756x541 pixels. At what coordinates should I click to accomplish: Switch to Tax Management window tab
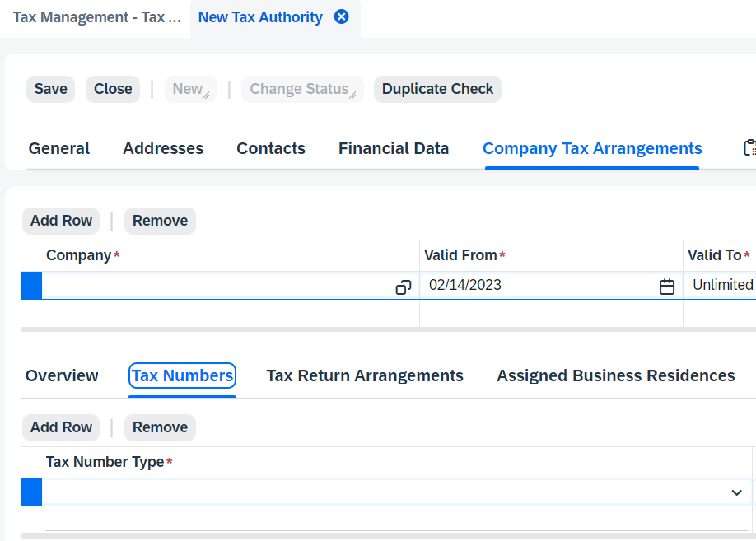point(96,17)
